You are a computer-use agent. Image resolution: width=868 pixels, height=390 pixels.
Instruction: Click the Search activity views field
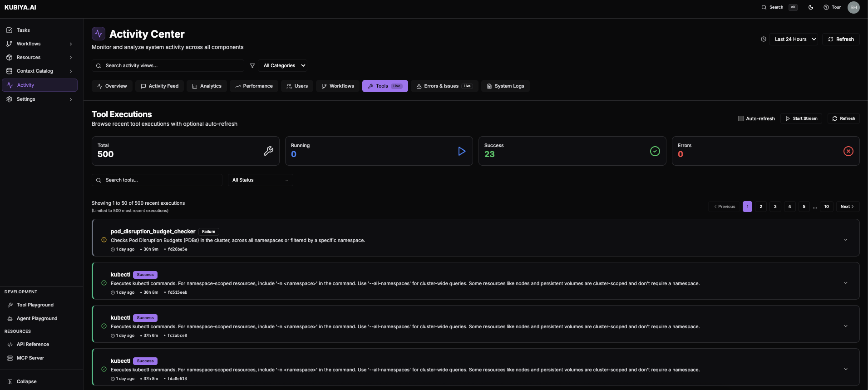coord(168,65)
